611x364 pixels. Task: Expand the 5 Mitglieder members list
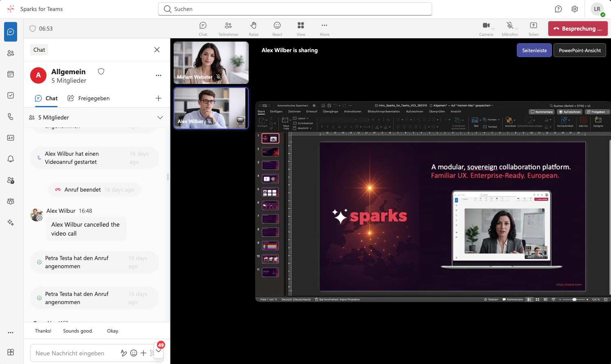pyautogui.click(x=160, y=117)
